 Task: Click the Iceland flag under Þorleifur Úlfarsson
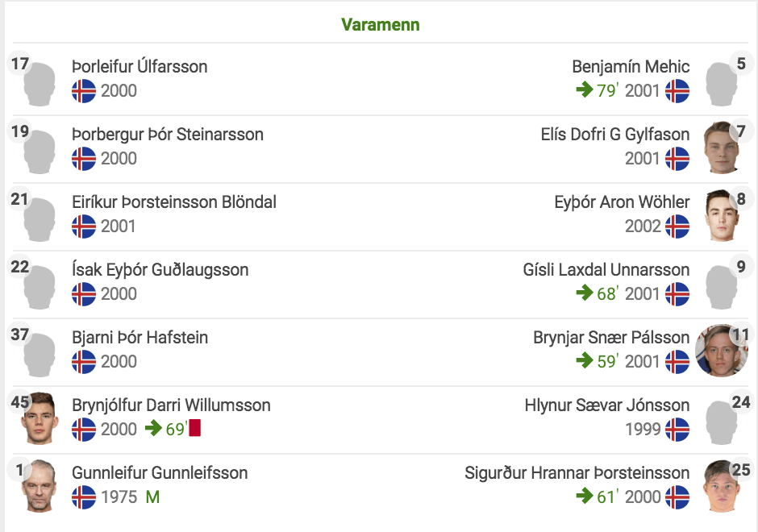[x=84, y=91]
